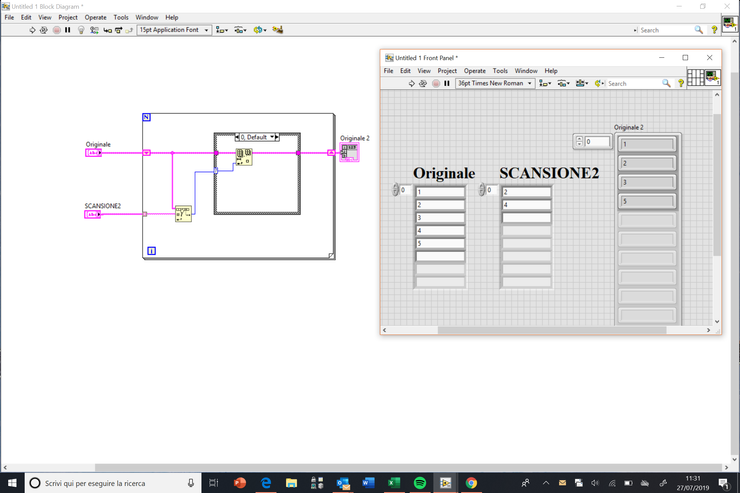This screenshot has height=493, width=740.
Task: Click Front Panel vertical scrollbar thumb
Action: [x=717, y=183]
